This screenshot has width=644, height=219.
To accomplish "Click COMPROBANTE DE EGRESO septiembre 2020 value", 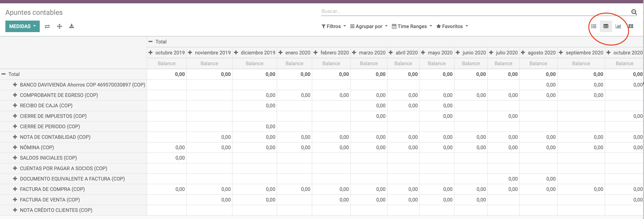I will tap(581, 95).
